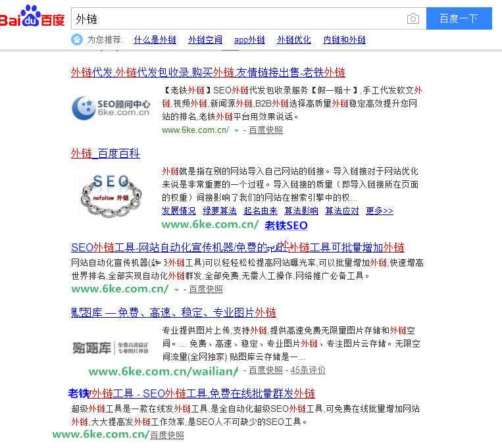The height and width of the screenshot is (448, 502).
Task: Click snippet text starting 专业提供图片上传
Action: pos(291,343)
